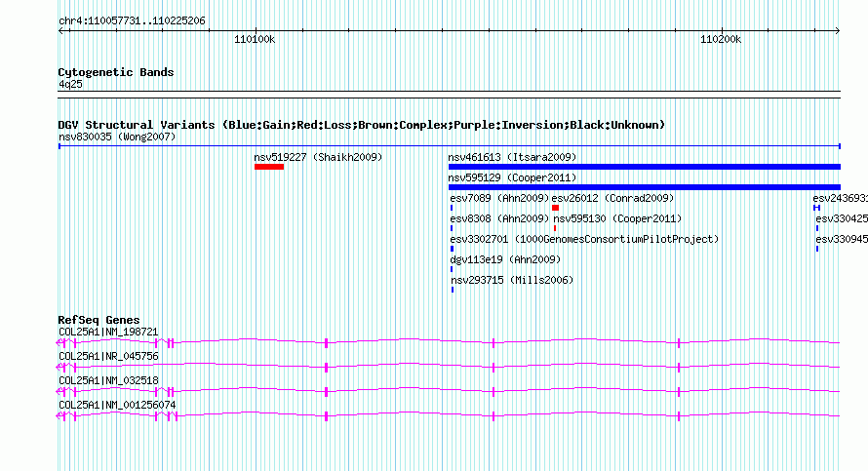Click the 110200k ruler label
This screenshot has width=868, height=471.
(721, 39)
